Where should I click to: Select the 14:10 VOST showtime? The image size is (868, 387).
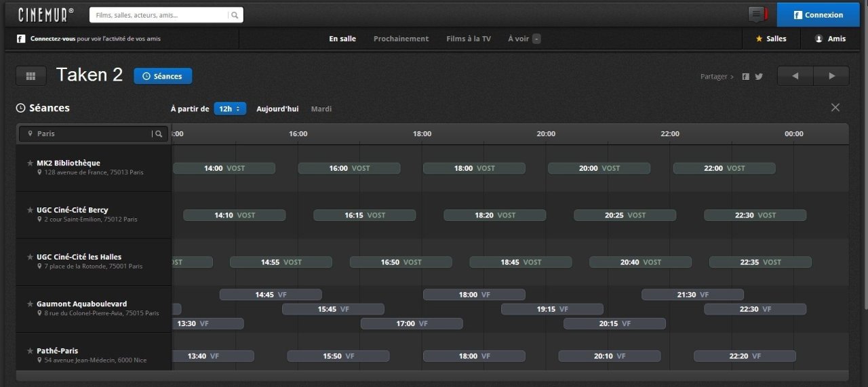[x=235, y=215]
